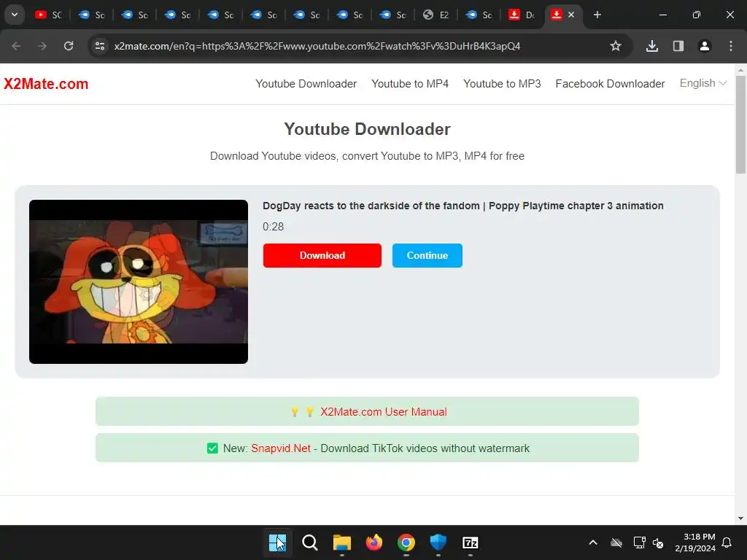
Task: Open Windows taskbar search
Action: [x=309, y=542]
